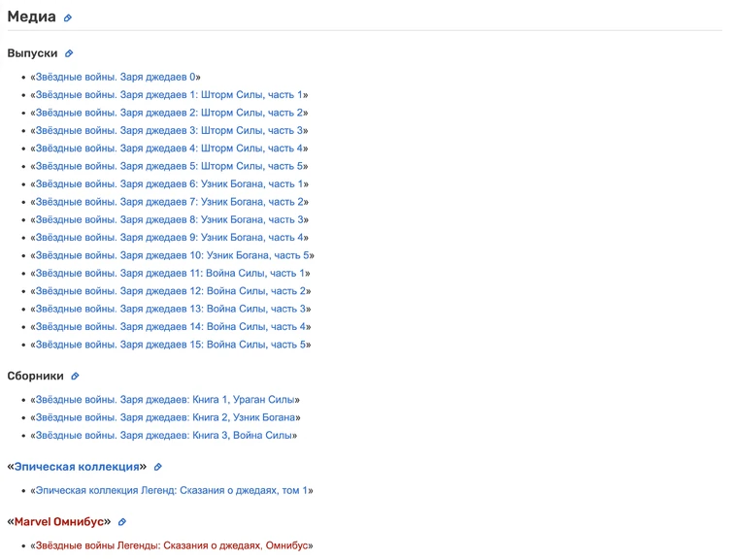Open Заря джедаев 7: Узник Богана, часть 2
The height and width of the screenshot is (560, 733).
tap(170, 202)
